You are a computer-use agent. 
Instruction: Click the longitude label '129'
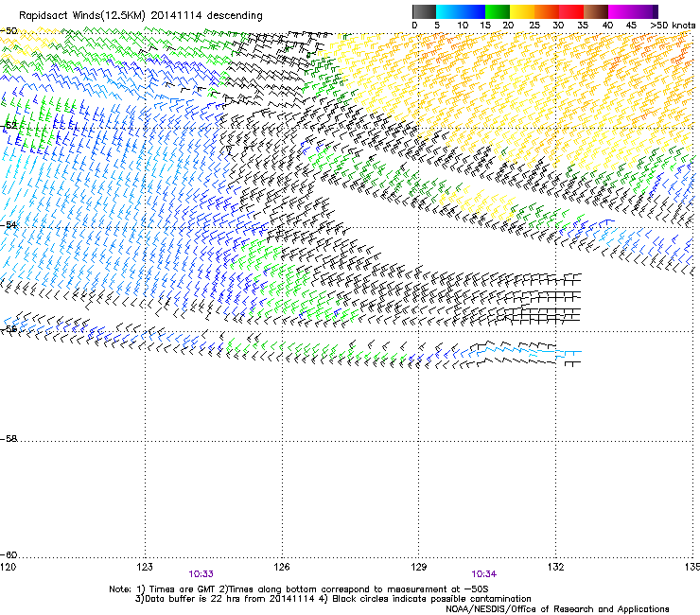click(419, 567)
